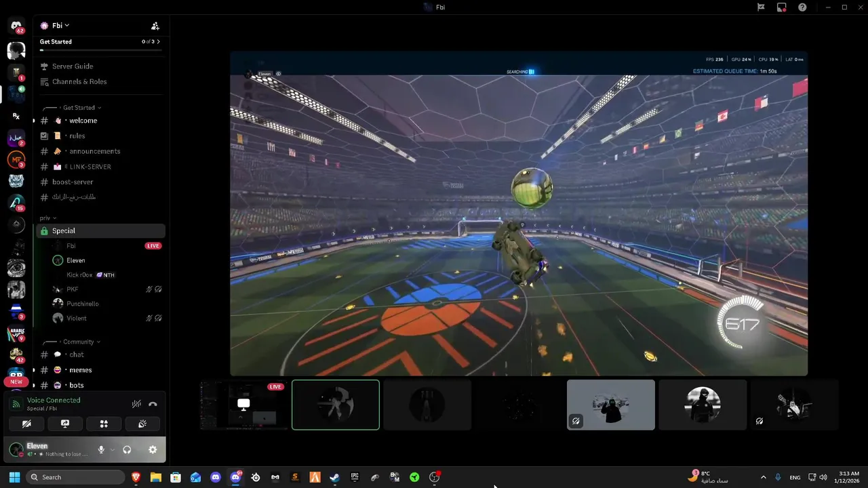Select the gray participant tile with muted icon

(x=611, y=405)
